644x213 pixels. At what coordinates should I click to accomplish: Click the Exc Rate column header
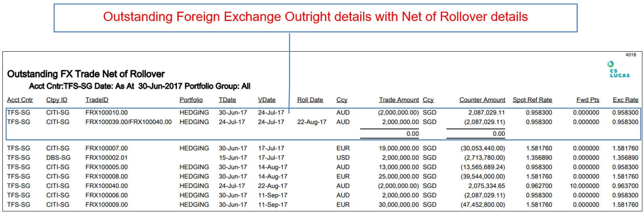point(625,100)
